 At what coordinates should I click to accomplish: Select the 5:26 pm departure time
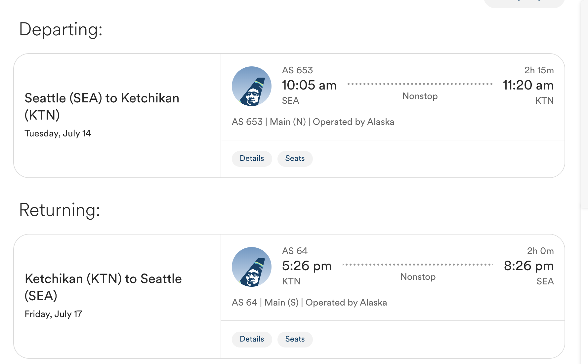[x=307, y=266]
